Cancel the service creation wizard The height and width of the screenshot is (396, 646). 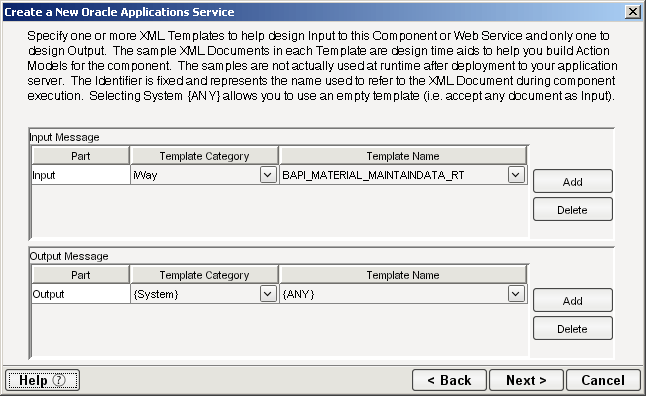pyautogui.click(x=603, y=380)
